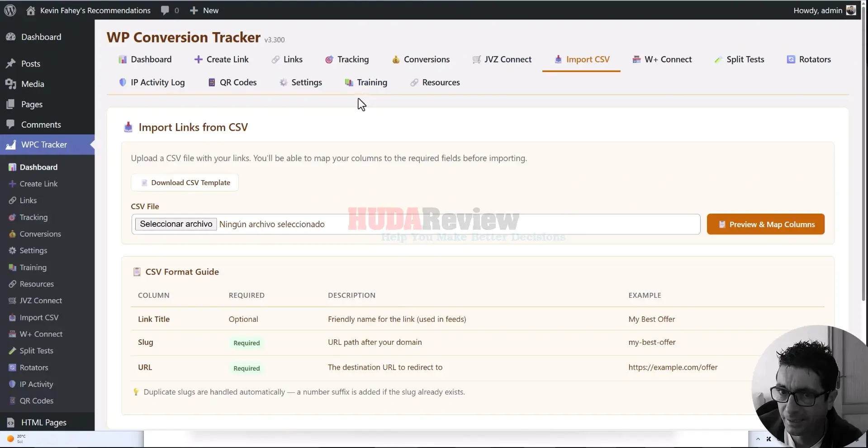Open Create Link in WPC Tracker submenu
This screenshot has height=448, width=868.
coord(38,184)
